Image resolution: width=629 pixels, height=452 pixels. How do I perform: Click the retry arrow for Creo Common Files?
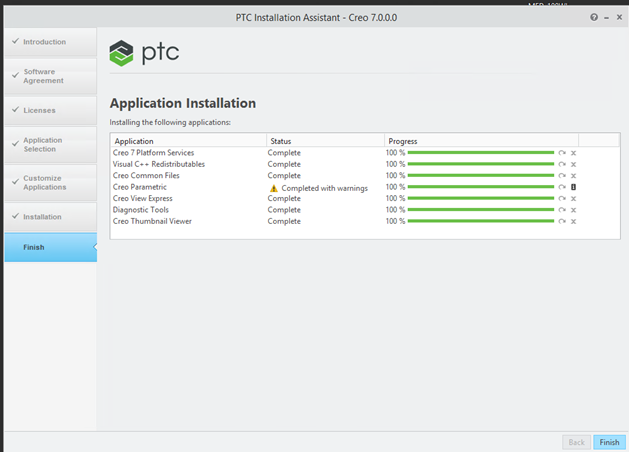click(x=562, y=176)
